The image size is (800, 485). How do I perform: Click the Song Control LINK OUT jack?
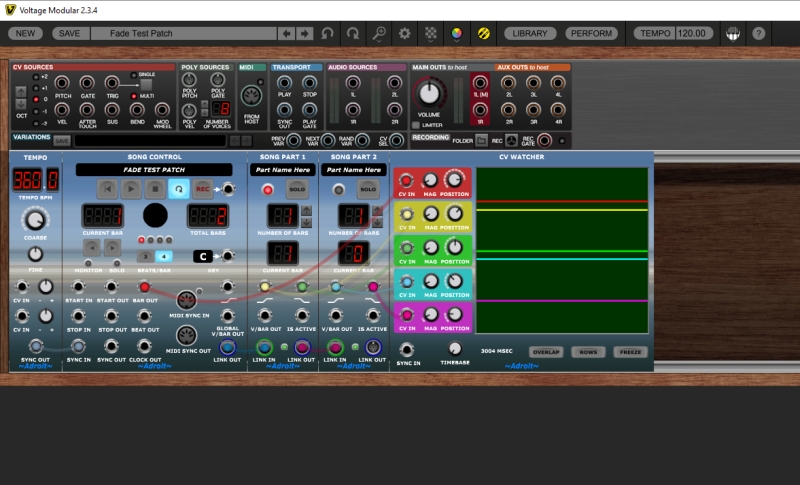point(227,347)
